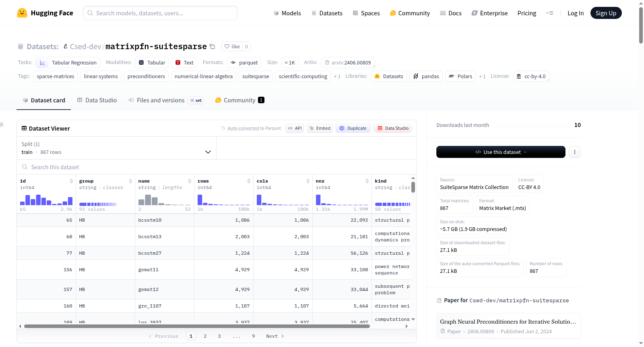
Task: Sort by the name column
Action: point(190,181)
